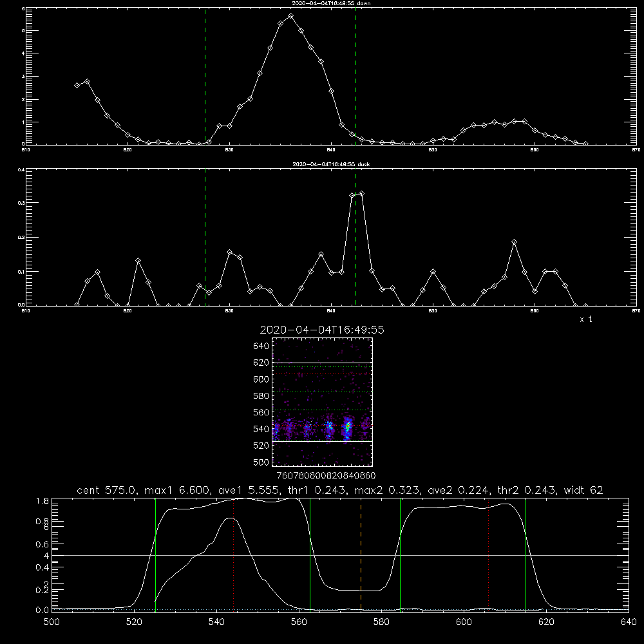Click the first diamond marker in dawn plot

[77, 86]
